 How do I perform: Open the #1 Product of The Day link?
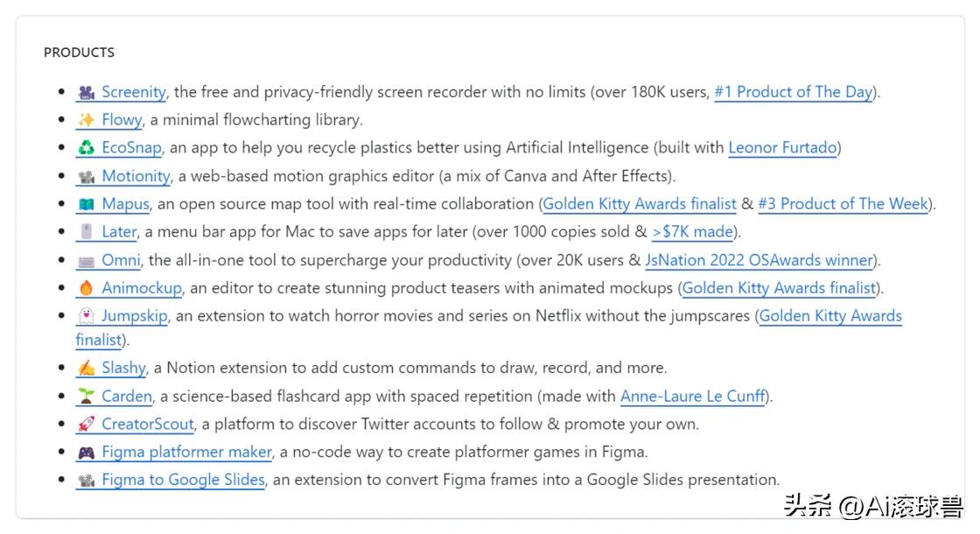(793, 92)
